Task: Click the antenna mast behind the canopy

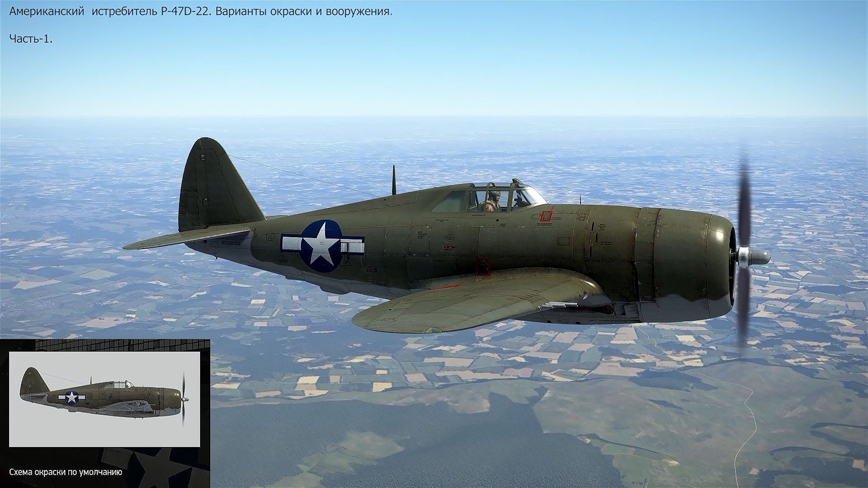Action: pos(394,179)
